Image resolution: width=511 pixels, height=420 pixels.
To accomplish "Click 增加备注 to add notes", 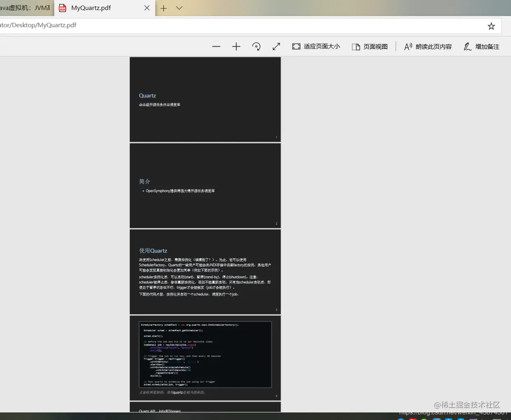I will 481,47.
